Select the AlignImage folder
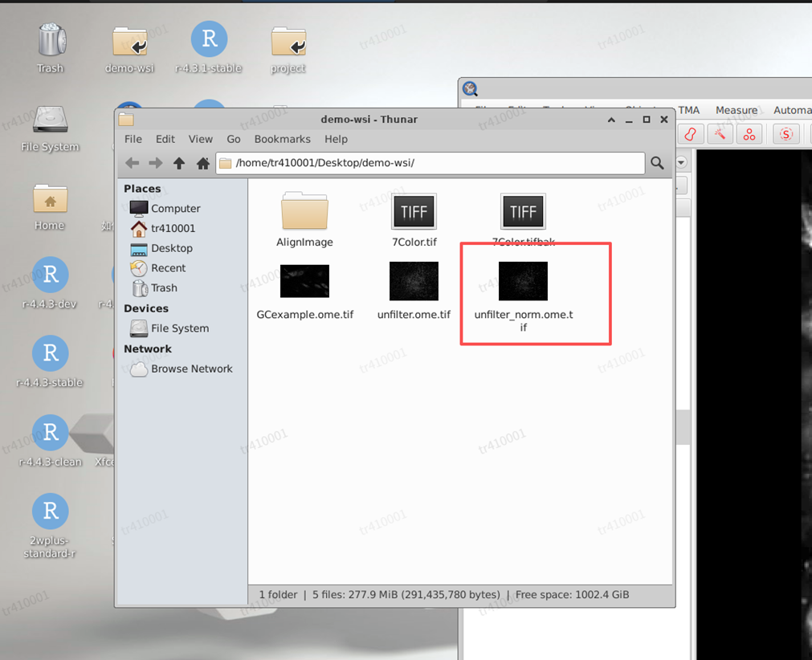 (x=304, y=214)
